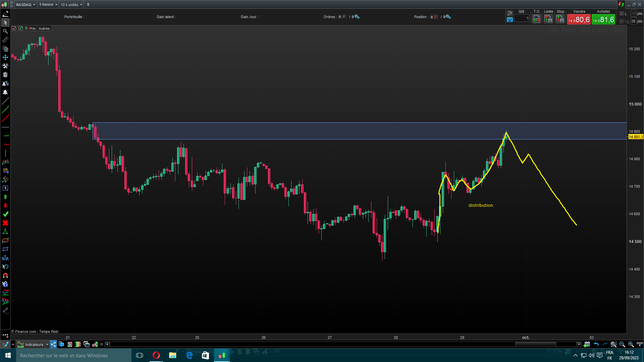The width and height of the screenshot is (644, 362).
Task: Open the 10 k unités dropdown
Action: (71, 4)
